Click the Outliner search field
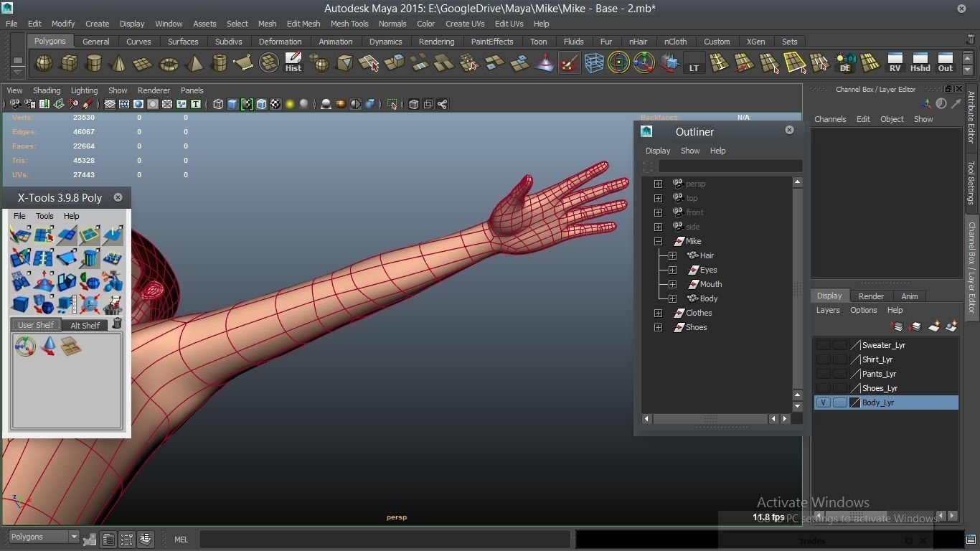 click(730, 166)
